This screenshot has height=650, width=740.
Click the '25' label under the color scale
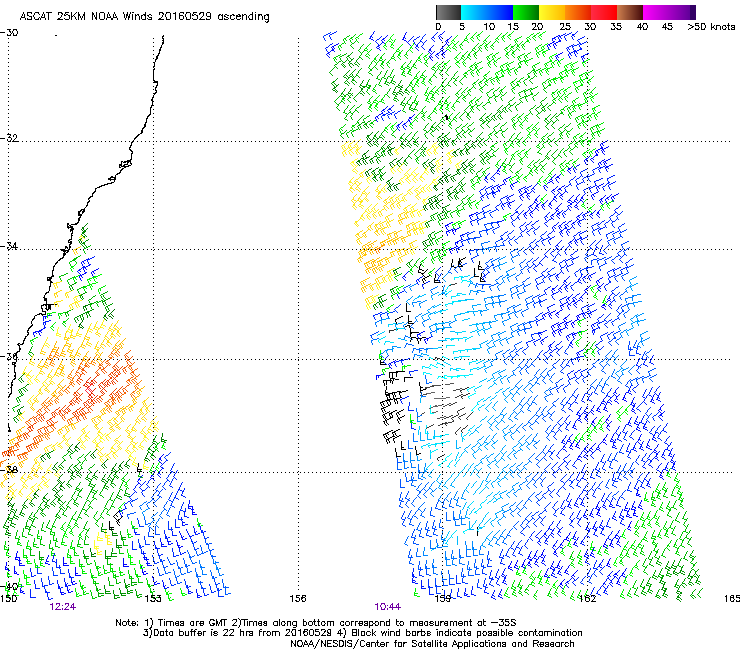coord(565,27)
